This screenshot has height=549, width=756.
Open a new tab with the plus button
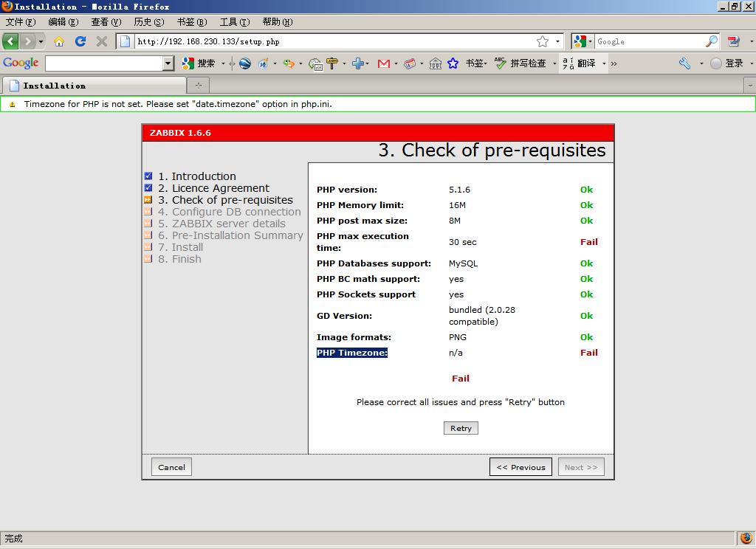click(198, 86)
